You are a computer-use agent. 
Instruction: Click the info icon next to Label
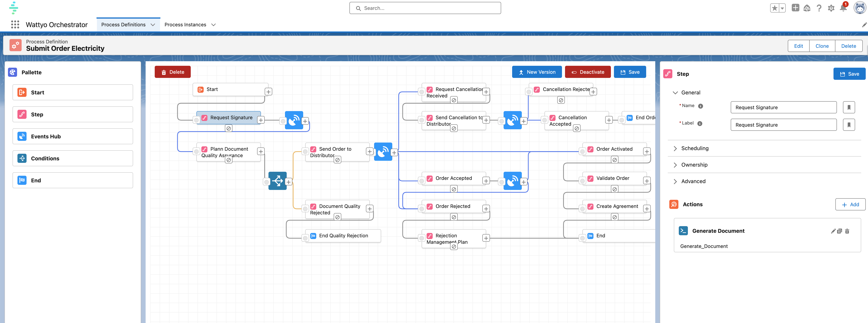point(700,124)
